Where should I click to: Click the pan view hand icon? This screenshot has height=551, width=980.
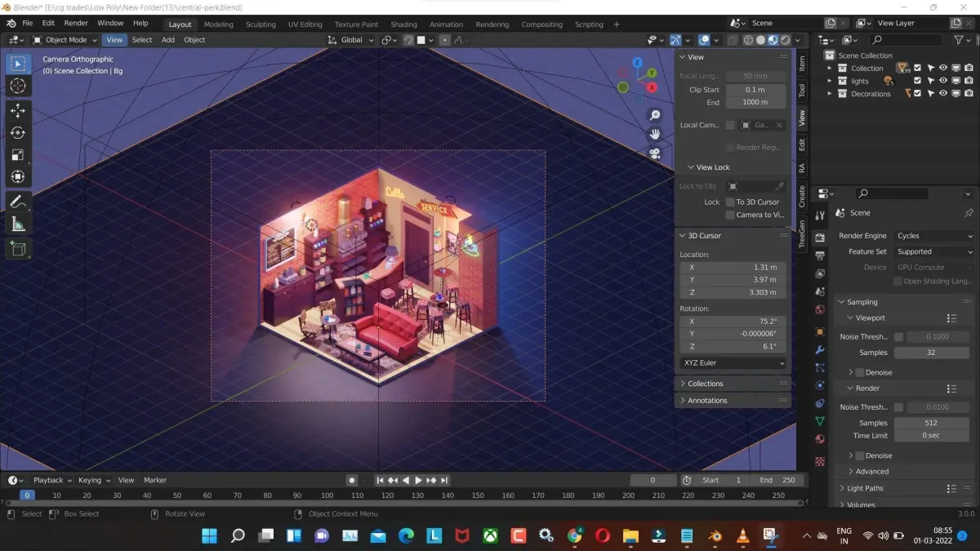(x=654, y=134)
